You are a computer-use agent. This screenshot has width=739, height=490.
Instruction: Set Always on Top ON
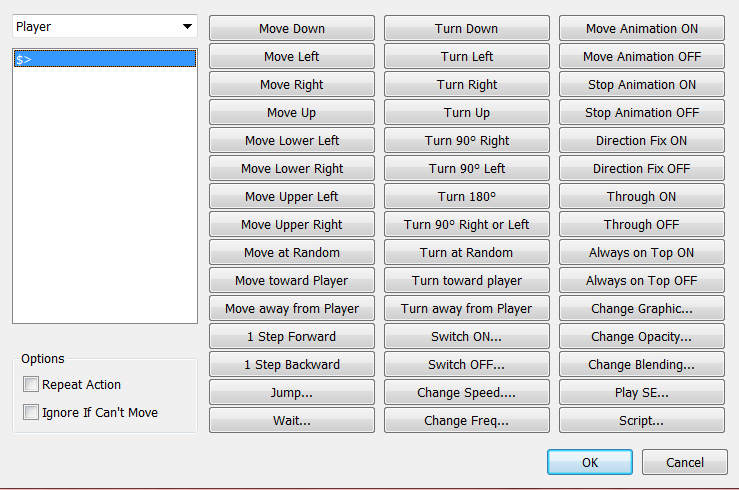pos(641,253)
